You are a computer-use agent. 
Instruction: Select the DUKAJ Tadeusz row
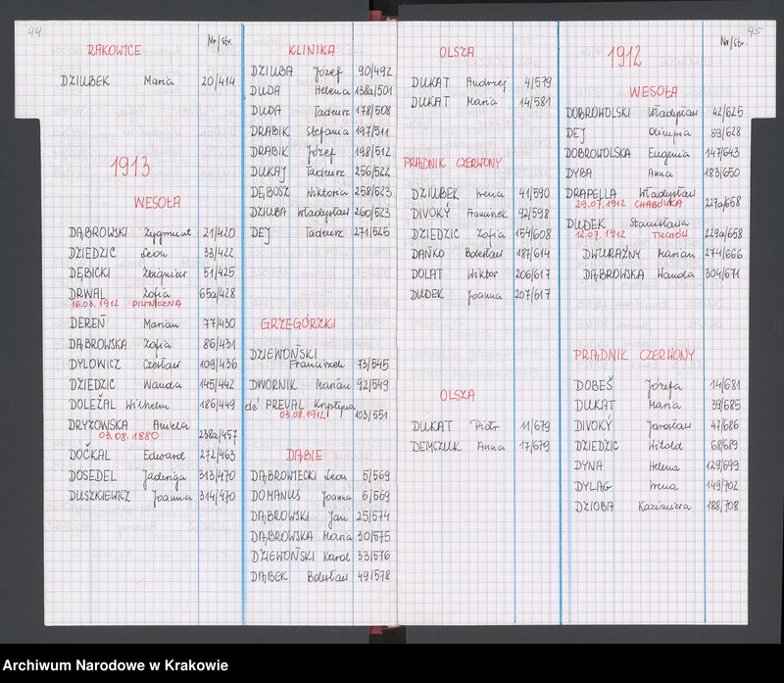click(x=321, y=171)
